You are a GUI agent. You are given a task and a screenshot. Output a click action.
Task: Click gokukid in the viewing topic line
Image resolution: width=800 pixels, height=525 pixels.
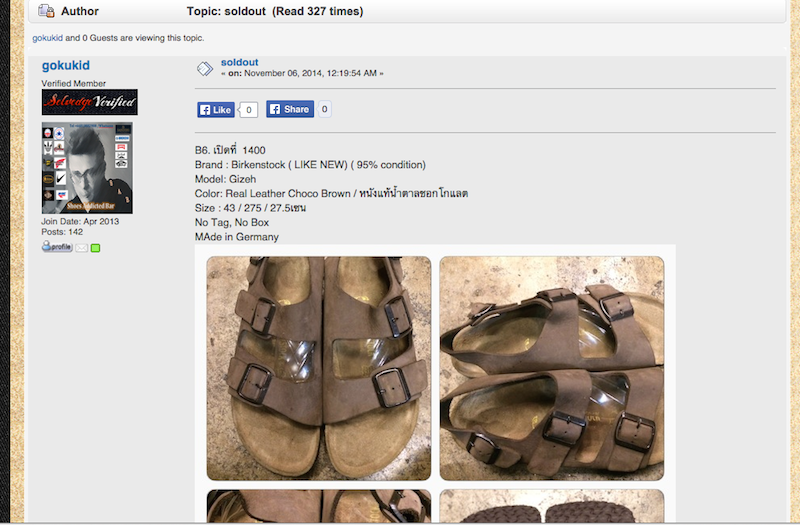point(47,38)
